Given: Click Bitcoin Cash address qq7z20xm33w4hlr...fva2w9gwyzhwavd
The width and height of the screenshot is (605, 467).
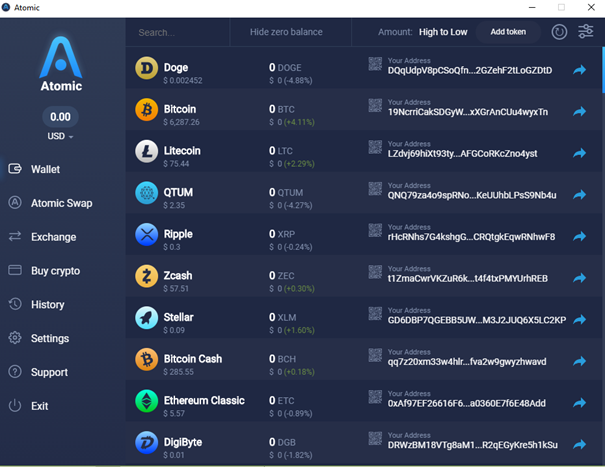Looking at the screenshot, I should click(467, 362).
